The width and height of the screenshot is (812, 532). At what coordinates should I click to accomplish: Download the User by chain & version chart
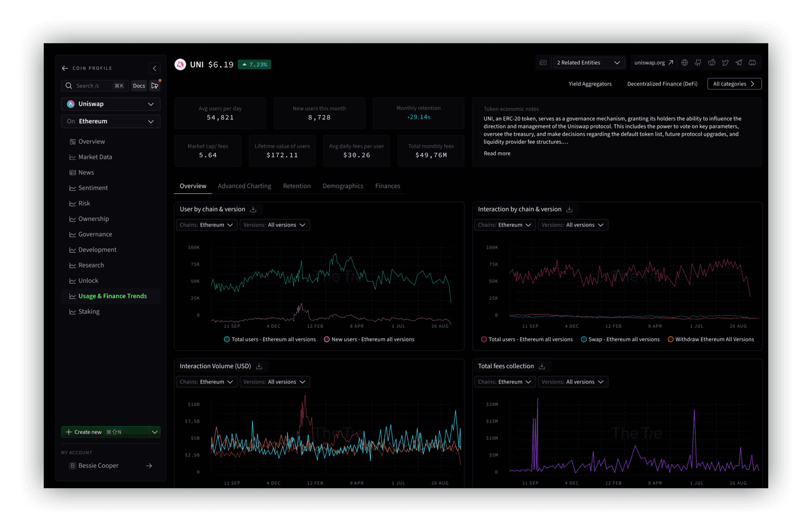tap(253, 210)
